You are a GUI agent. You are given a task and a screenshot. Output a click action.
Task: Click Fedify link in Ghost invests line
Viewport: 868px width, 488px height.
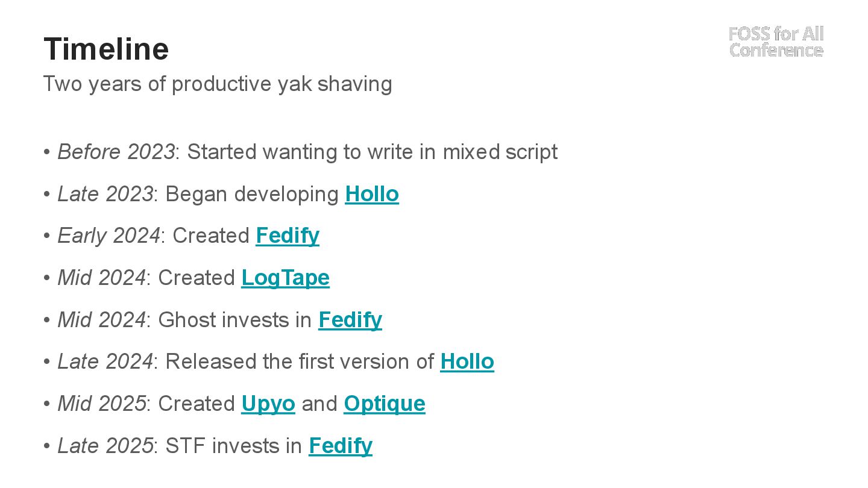point(350,320)
